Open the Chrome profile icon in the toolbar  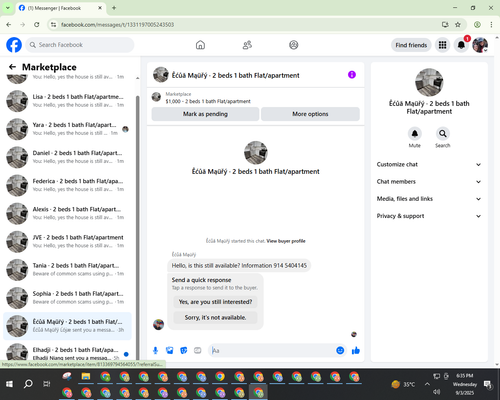477,24
